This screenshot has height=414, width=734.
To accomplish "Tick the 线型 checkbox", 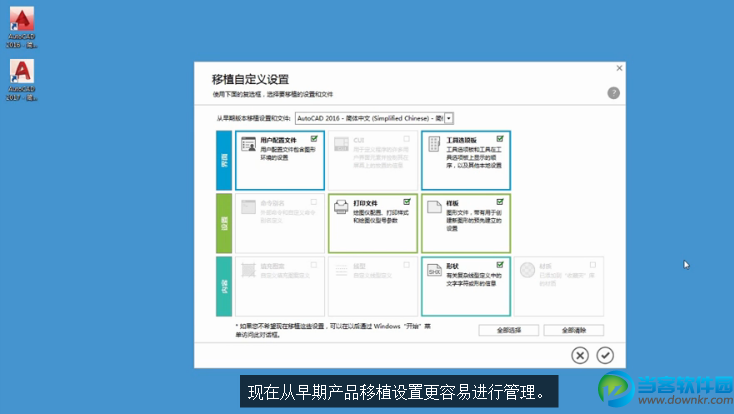I will pyautogui.click(x=407, y=265).
